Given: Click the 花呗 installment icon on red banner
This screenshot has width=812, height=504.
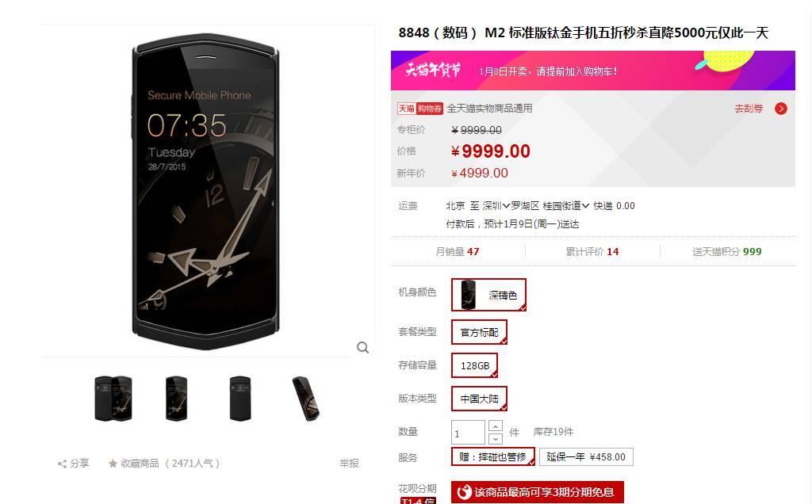Looking at the screenshot, I should pyautogui.click(x=464, y=491).
